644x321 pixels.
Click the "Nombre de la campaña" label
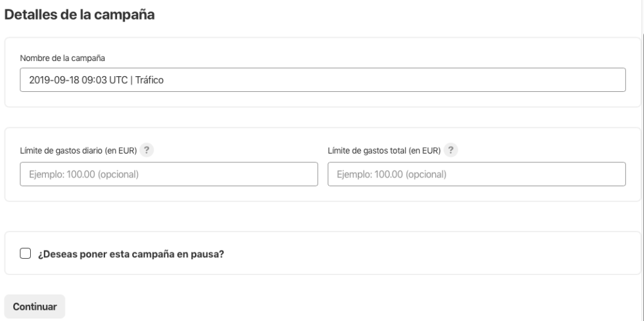(x=62, y=57)
